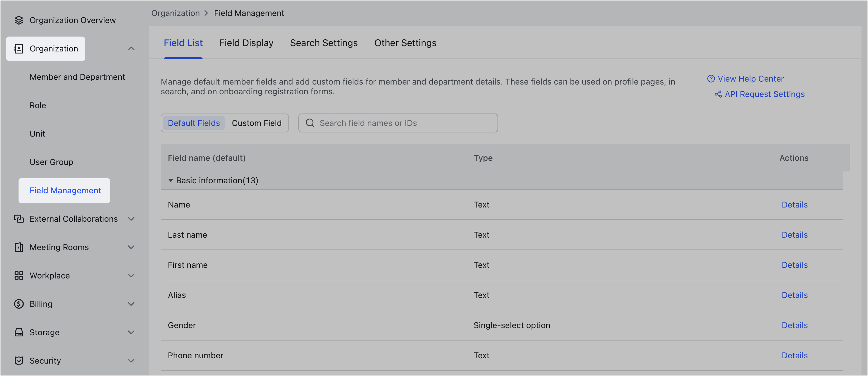Switch to the Field Display tab
Image resolution: width=868 pixels, height=376 pixels.
246,43
